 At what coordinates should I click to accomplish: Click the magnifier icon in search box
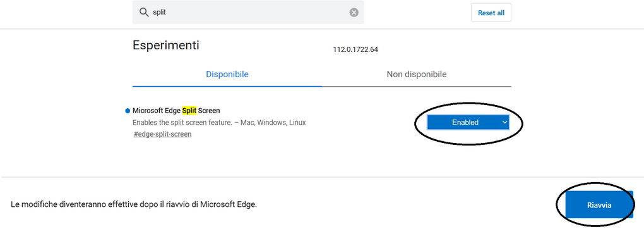(144, 13)
